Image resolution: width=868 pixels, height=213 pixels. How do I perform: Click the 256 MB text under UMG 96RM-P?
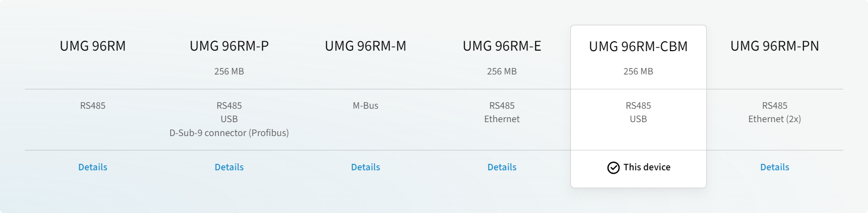(x=229, y=71)
